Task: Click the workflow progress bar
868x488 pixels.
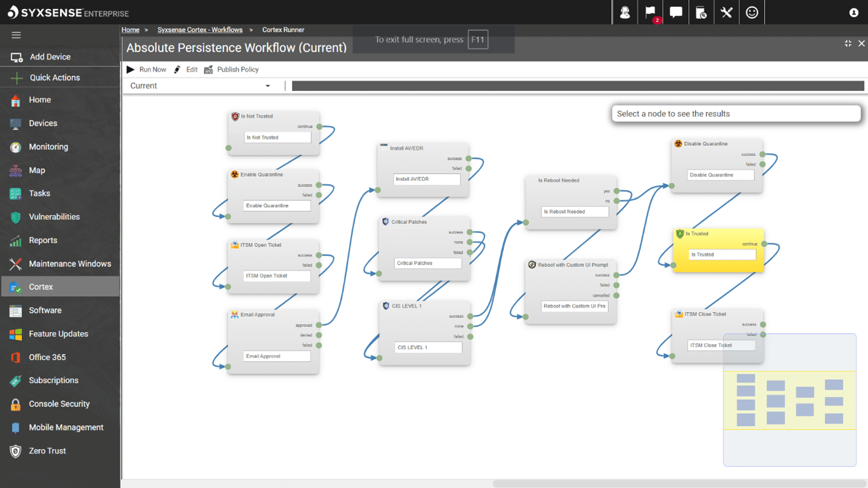Action: tap(578, 86)
